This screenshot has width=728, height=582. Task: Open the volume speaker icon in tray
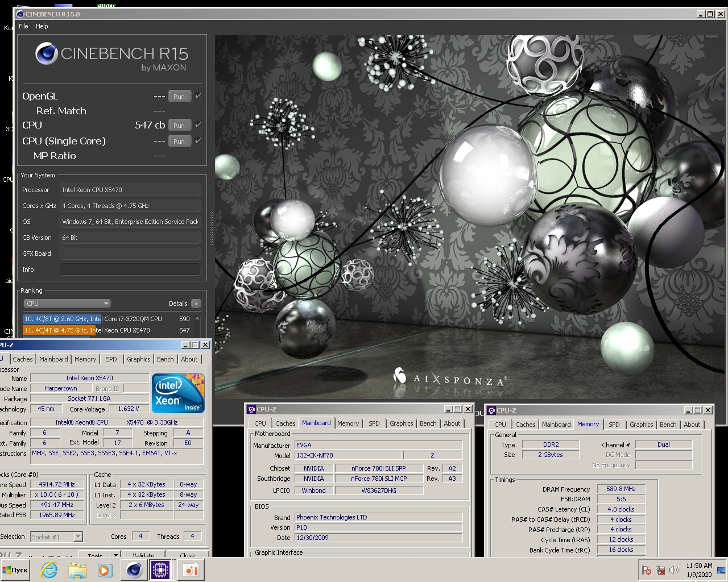pos(674,570)
